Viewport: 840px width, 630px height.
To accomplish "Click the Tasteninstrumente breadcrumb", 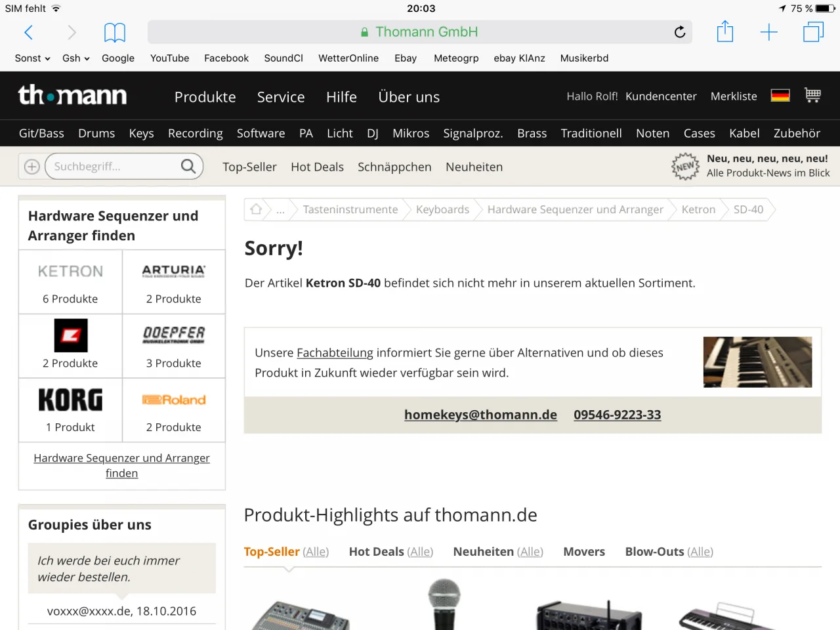I will pyautogui.click(x=350, y=210).
